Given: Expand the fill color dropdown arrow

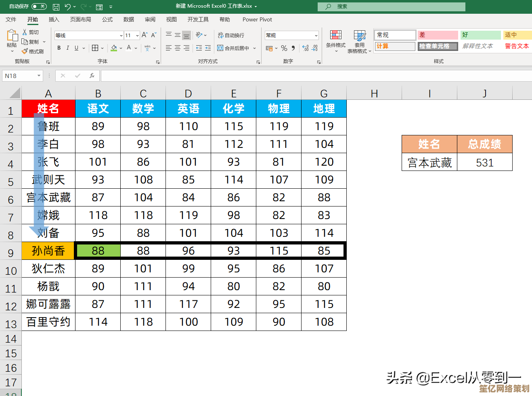Looking at the screenshot, I should click(x=121, y=48).
